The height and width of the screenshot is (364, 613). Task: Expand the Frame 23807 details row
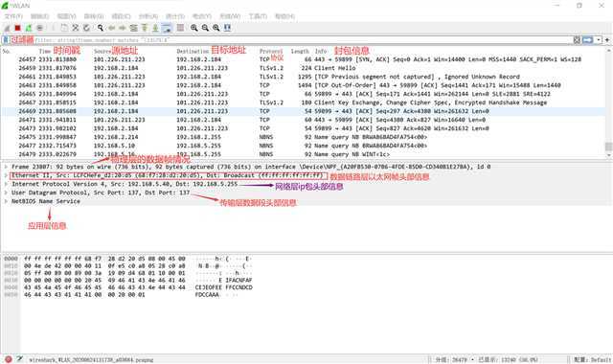[6, 167]
